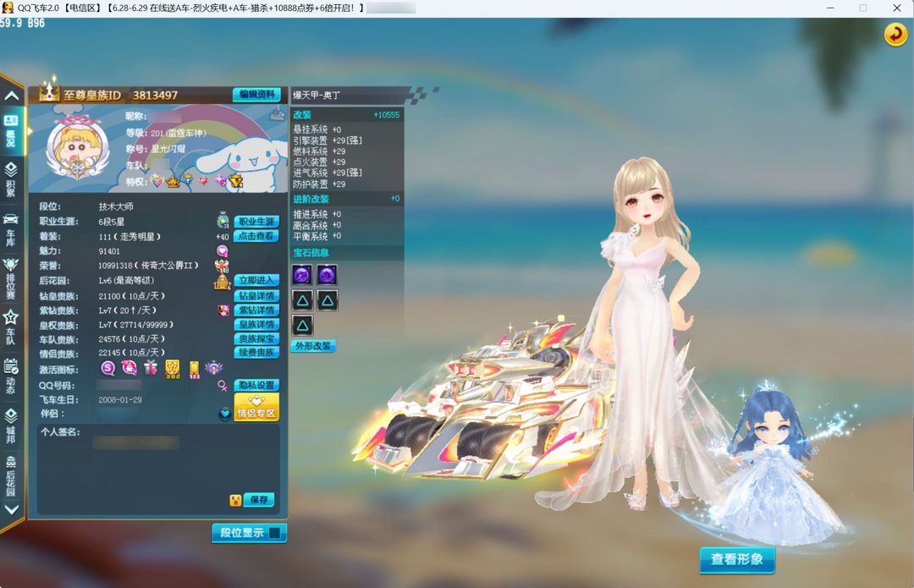Screen dimensions: 914x588
Task: Go to the 车队 team tab
Action: point(11,327)
